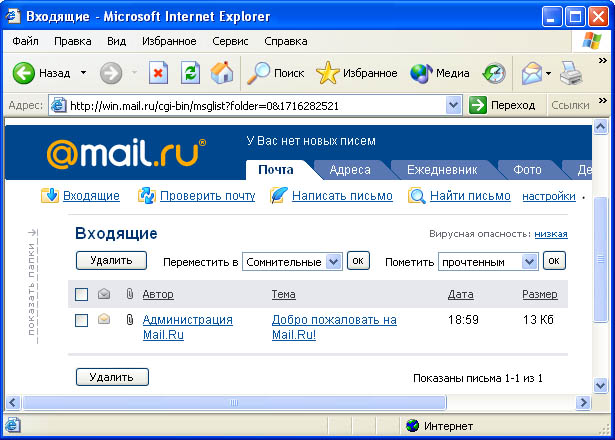
Task: Open the Back button history dropdown arrow
Action: [83, 73]
